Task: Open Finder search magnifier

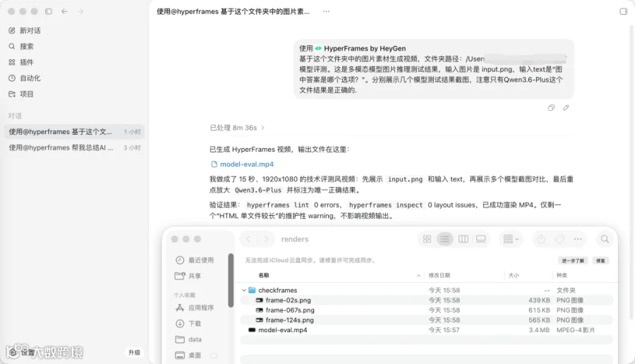Action: (x=605, y=239)
